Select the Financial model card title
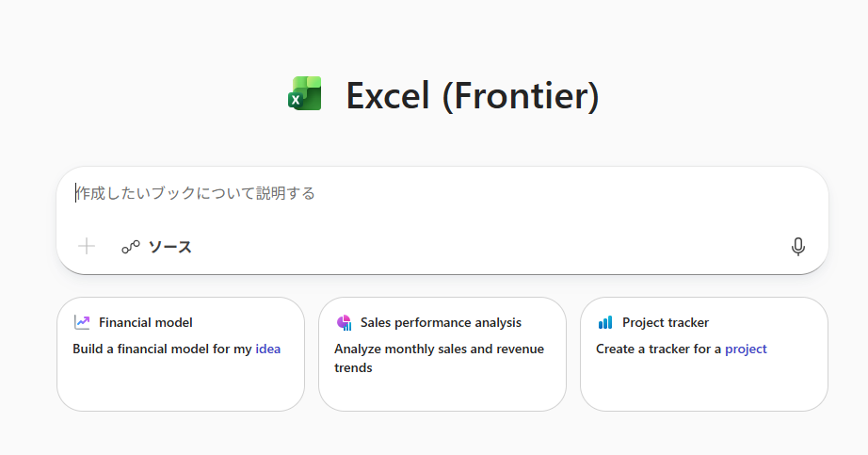This screenshot has width=868, height=455. [146, 322]
